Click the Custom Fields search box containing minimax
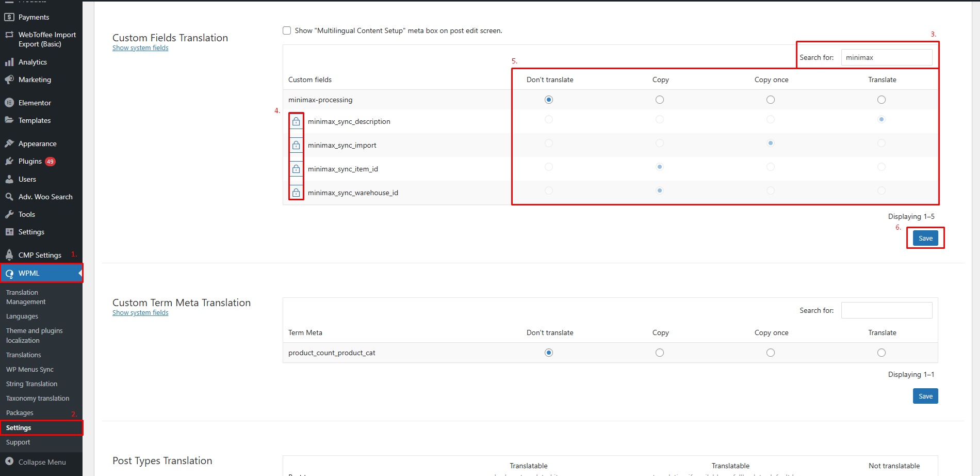Image resolution: width=980 pixels, height=476 pixels. [x=886, y=57]
